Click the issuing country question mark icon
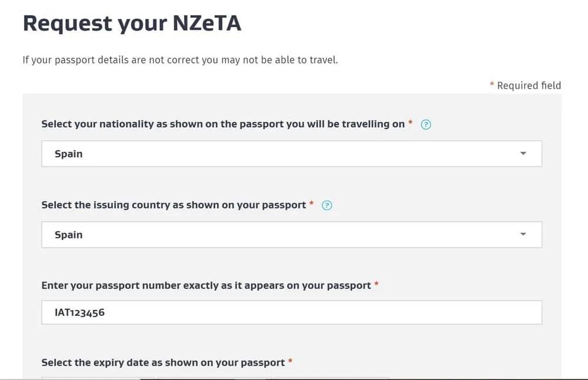588x380 pixels. (327, 205)
